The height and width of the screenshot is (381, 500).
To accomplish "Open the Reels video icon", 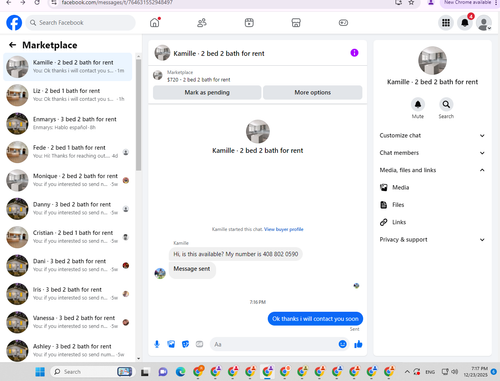I will tap(249, 23).
